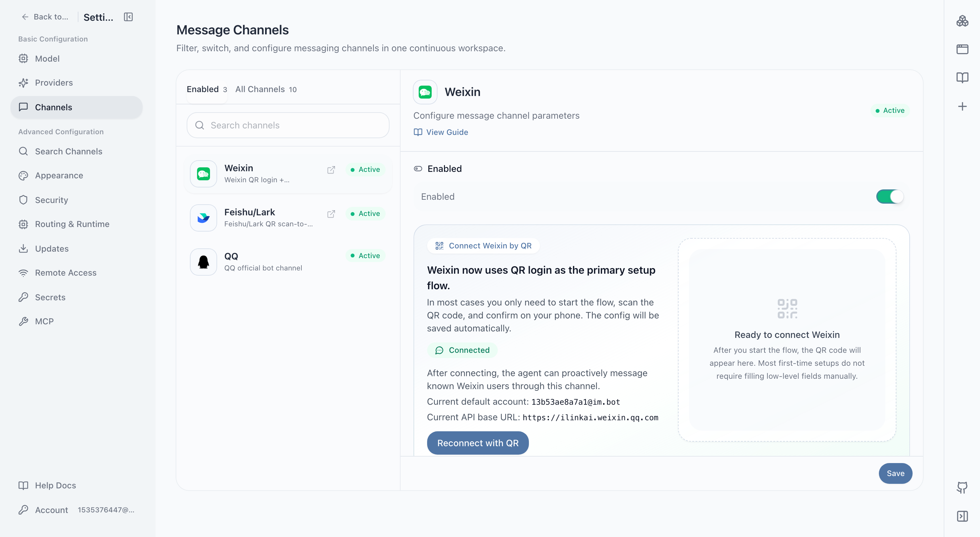The width and height of the screenshot is (980, 537).
Task: Open Search Channels configuration
Action: click(x=76, y=151)
